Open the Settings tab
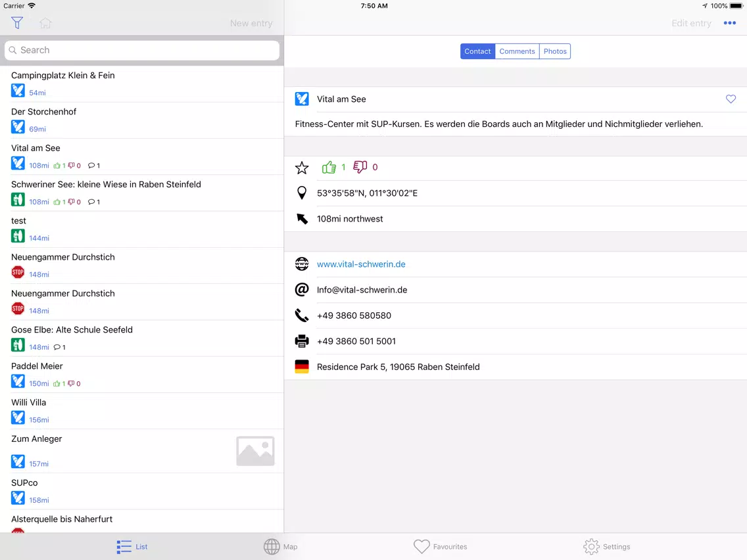This screenshot has width=747, height=560. (606, 547)
